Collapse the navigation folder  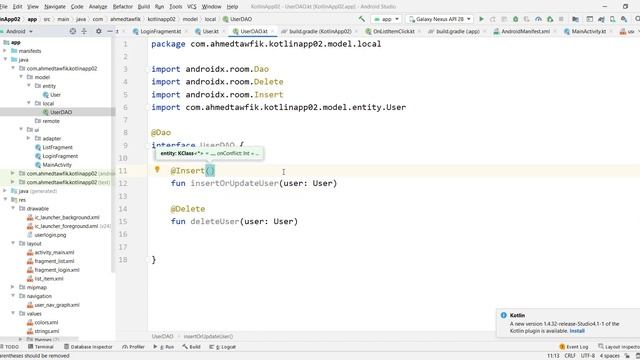[x=13, y=296]
